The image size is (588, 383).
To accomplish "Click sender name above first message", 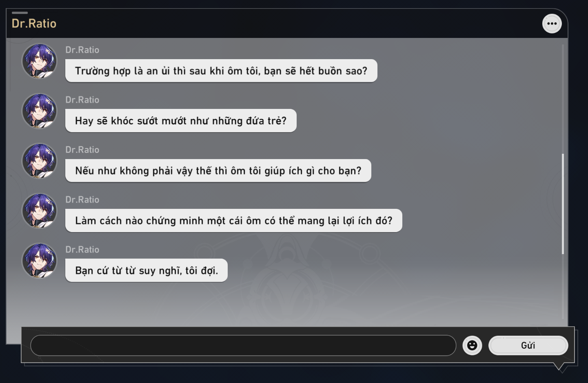I will click(82, 50).
